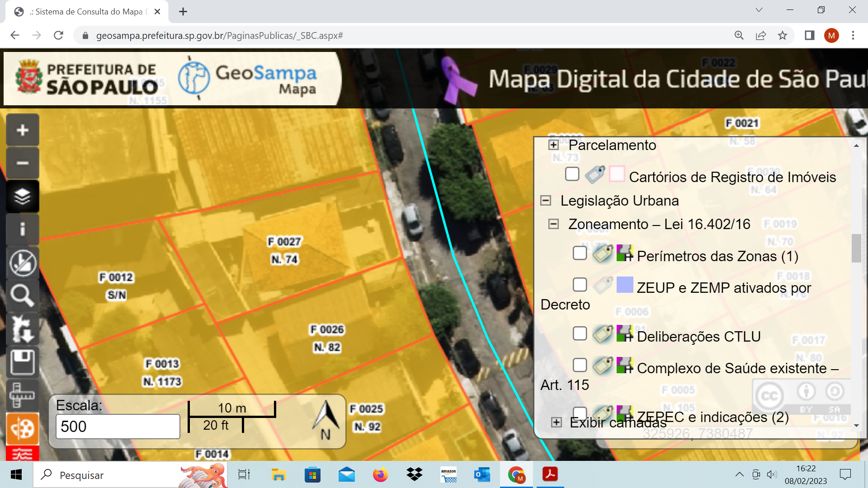868x488 pixels.
Task: Click the Escala input field showing 500
Action: [x=118, y=427]
